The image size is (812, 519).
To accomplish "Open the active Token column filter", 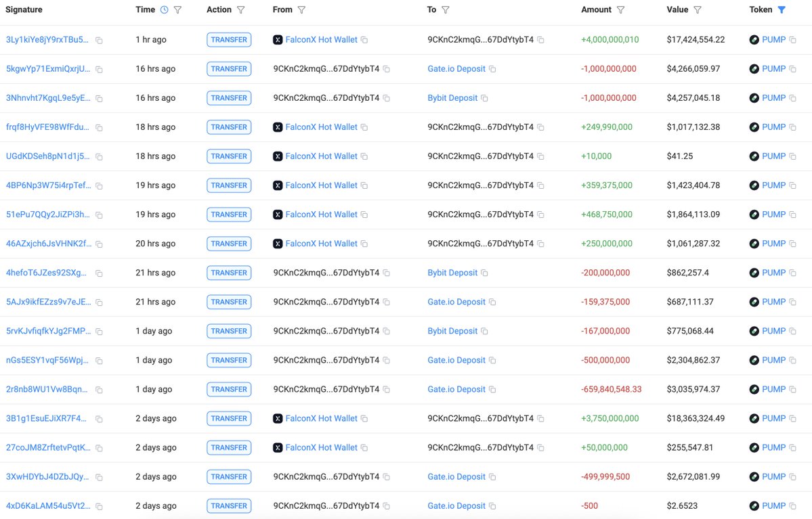I will [x=782, y=10].
